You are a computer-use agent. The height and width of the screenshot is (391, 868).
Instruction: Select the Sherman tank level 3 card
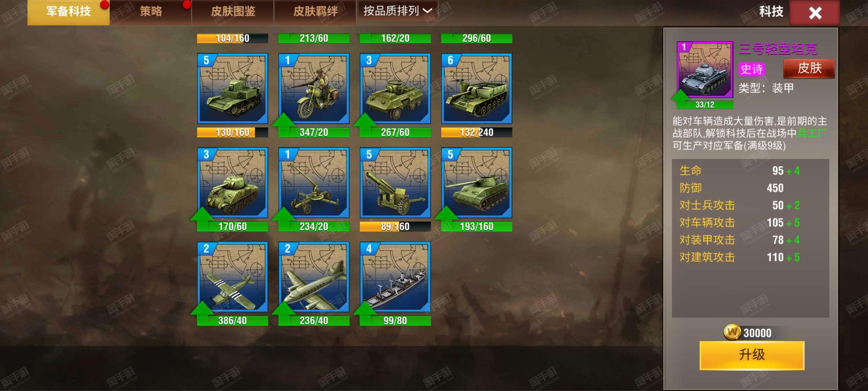click(233, 183)
